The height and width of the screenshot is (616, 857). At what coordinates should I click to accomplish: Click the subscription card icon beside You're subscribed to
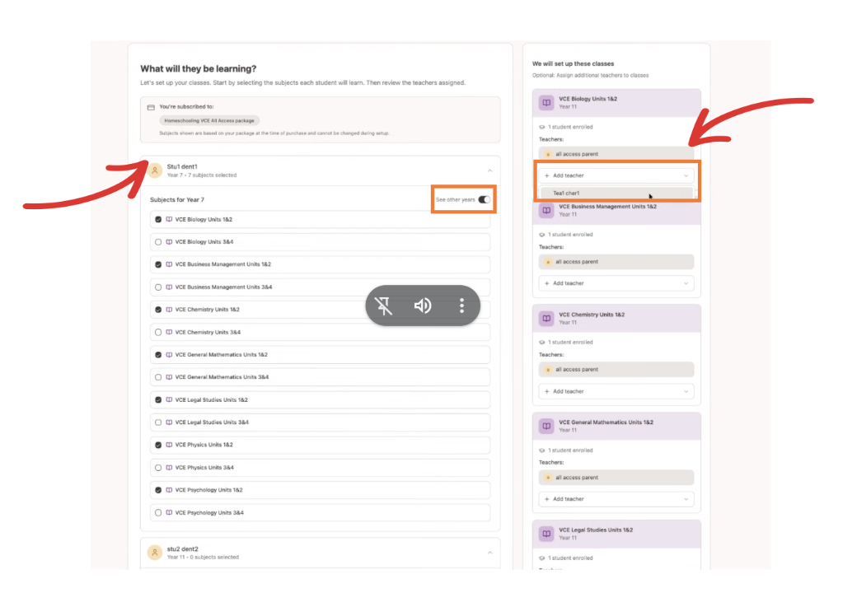click(152, 106)
